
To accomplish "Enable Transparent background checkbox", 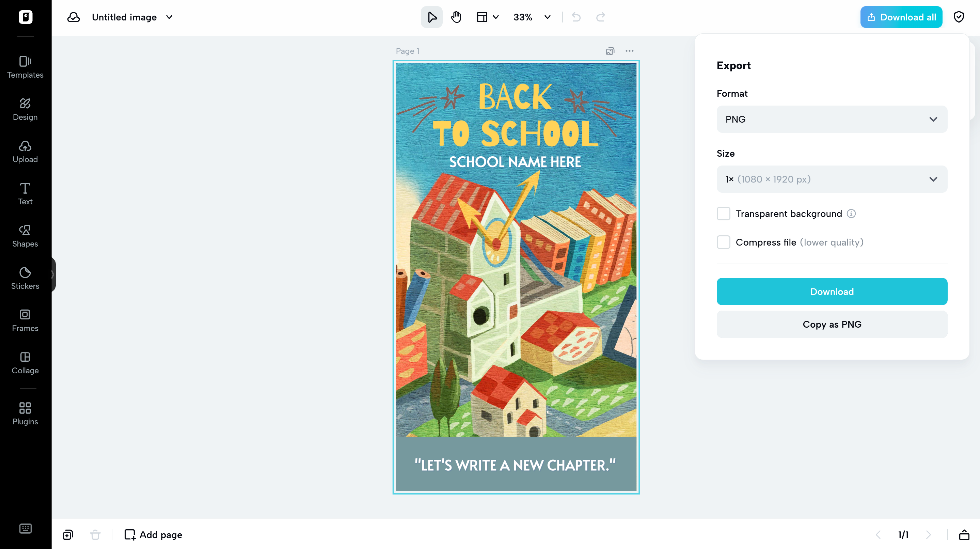I will 723,214.
